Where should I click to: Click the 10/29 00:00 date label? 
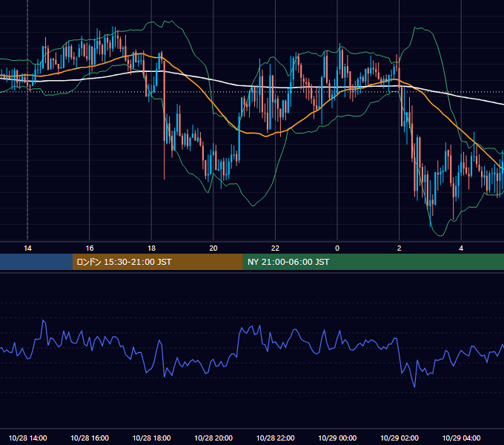coord(337,438)
